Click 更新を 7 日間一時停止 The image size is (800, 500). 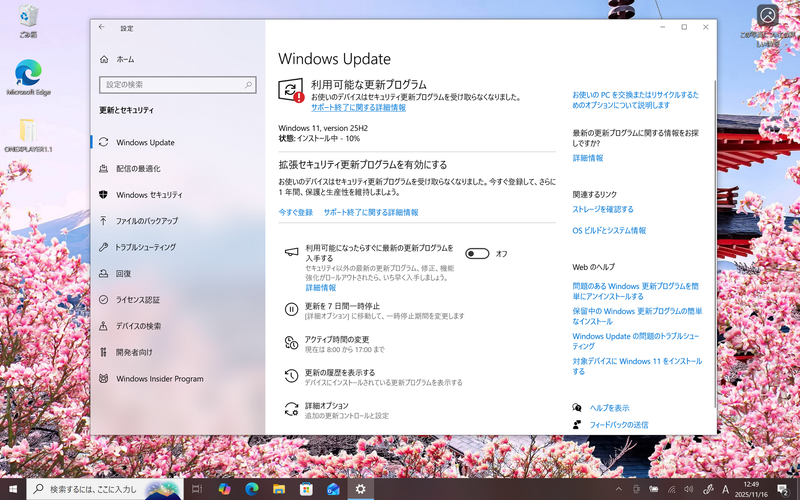[x=342, y=306]
